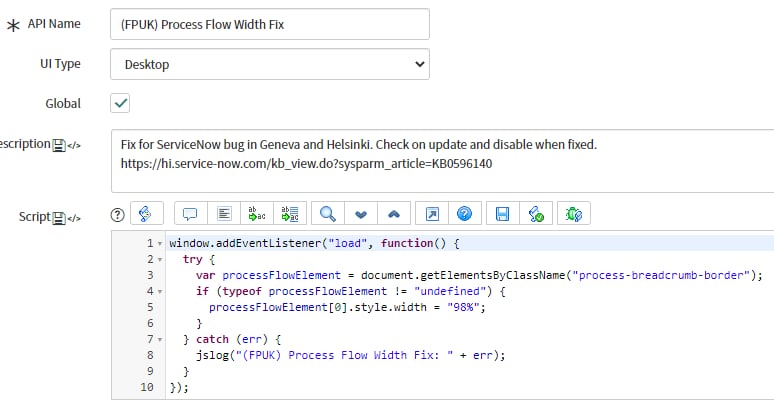Click inside the API Name input field
Viewport: 774px width, 407px height.
[270, 24]
